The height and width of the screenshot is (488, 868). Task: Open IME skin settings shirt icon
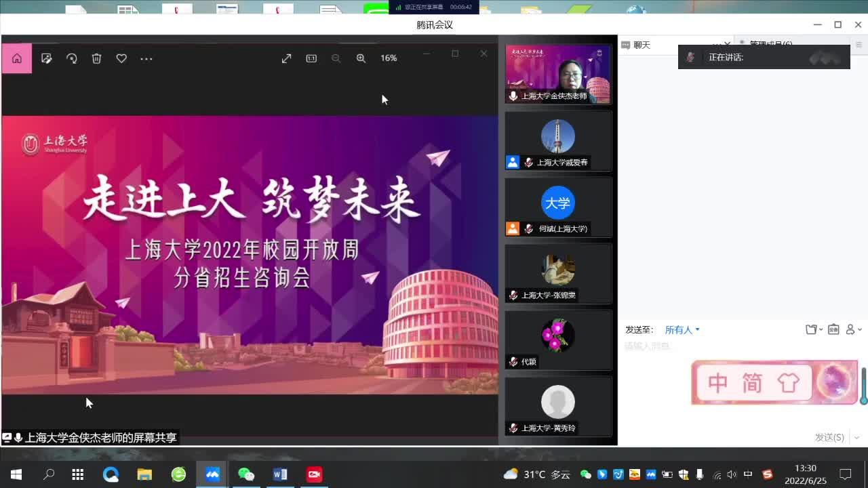788,383
